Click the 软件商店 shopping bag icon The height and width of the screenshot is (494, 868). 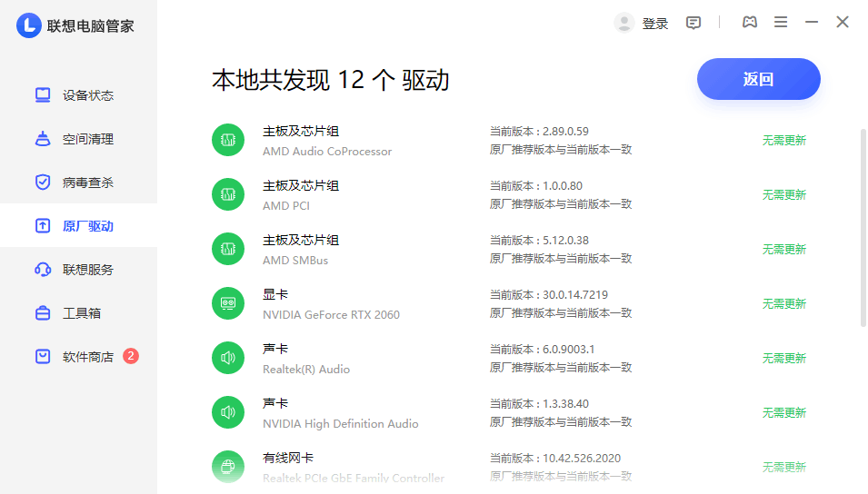pyautogui.click(x=43, y=356)
